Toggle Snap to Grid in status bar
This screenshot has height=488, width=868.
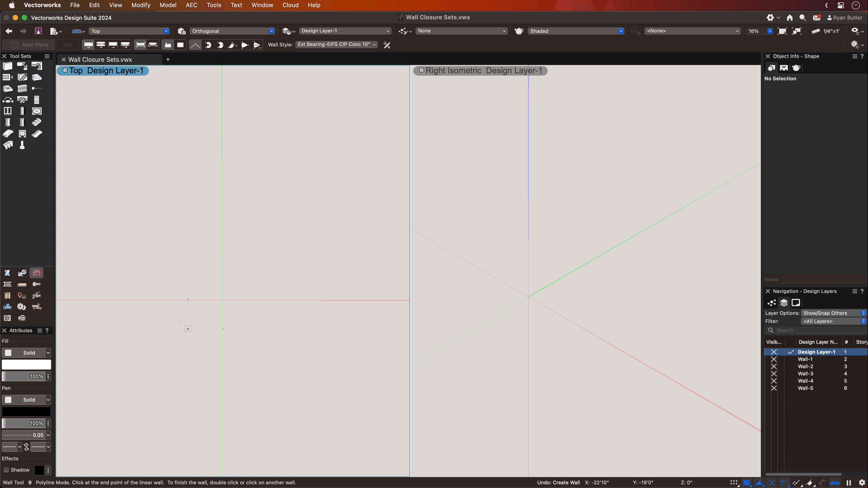click(734, 483)
